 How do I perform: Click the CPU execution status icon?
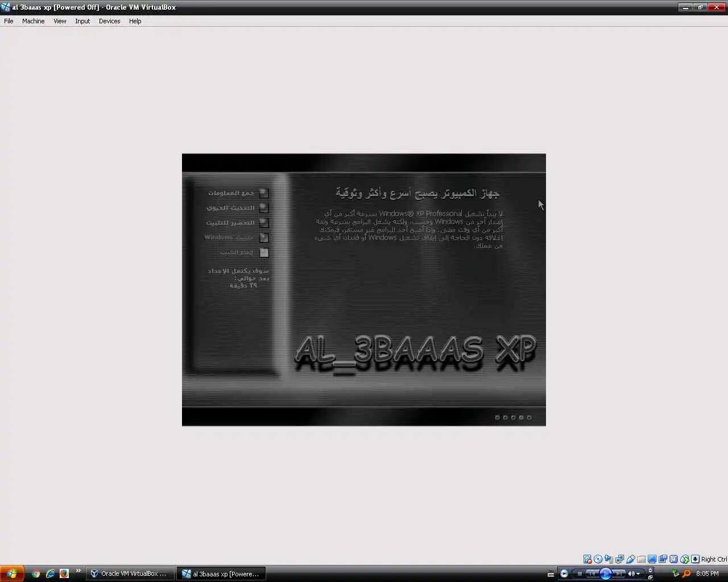click(673, 559)
